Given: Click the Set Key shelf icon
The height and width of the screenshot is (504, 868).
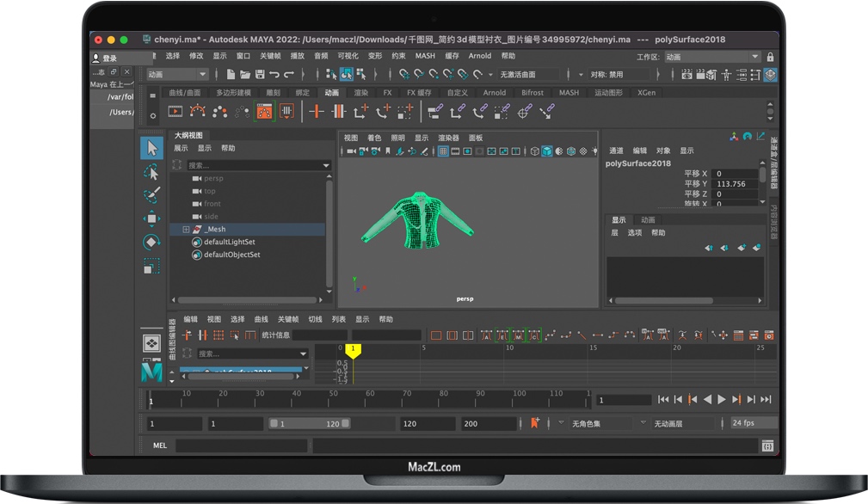Looking at the screenshot, I should point(317,111).
